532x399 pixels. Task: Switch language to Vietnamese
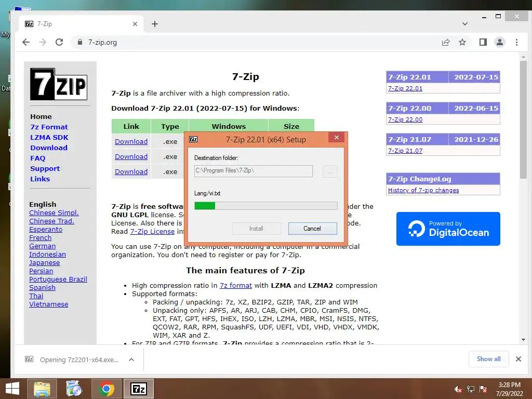coord(48,304)
